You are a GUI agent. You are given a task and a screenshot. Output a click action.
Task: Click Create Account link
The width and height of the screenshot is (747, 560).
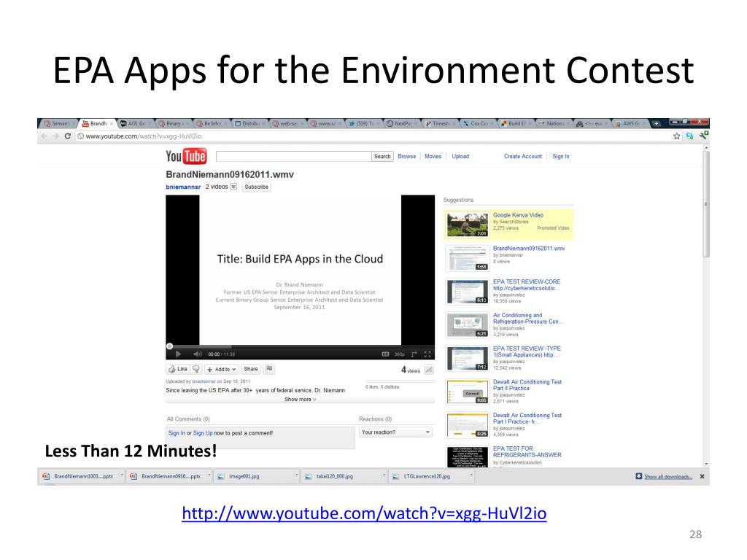click(x=523, y=156)
